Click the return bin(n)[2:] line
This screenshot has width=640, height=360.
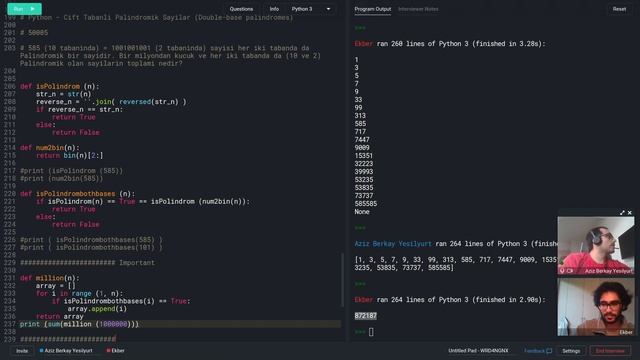coord(70,156)
